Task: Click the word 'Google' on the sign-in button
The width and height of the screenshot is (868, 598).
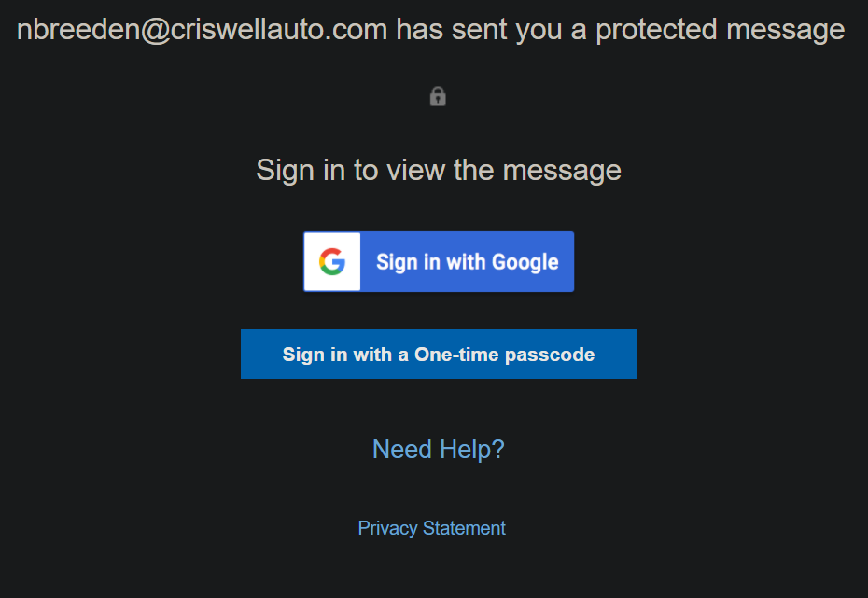Action: click(525, 263)
